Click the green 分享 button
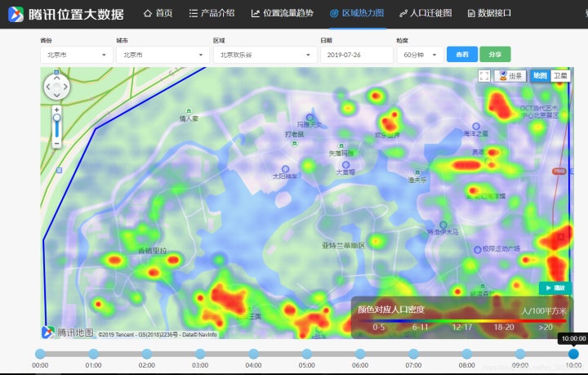588x375 pixels. click(x=495, y=55)
